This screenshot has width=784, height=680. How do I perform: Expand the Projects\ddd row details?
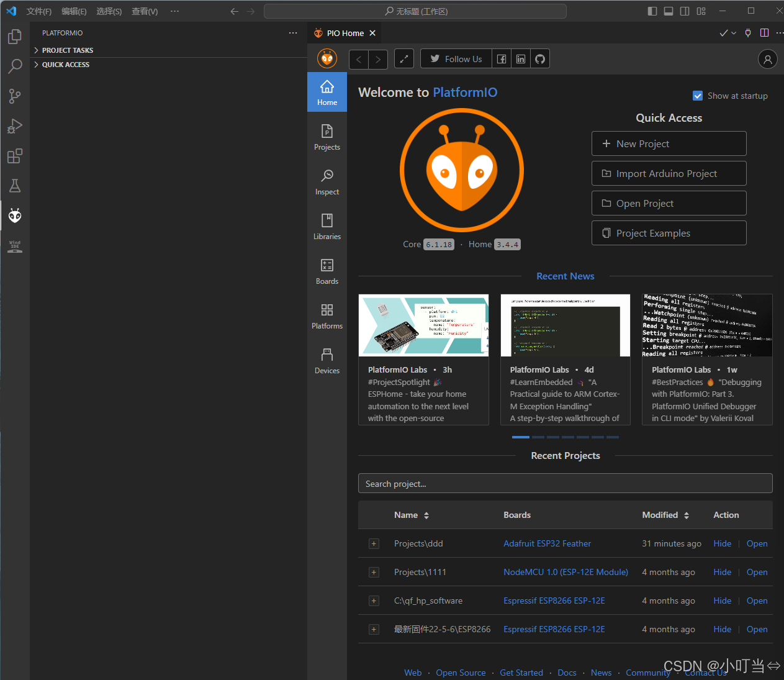pyautogui.click(x=374, y=543)
